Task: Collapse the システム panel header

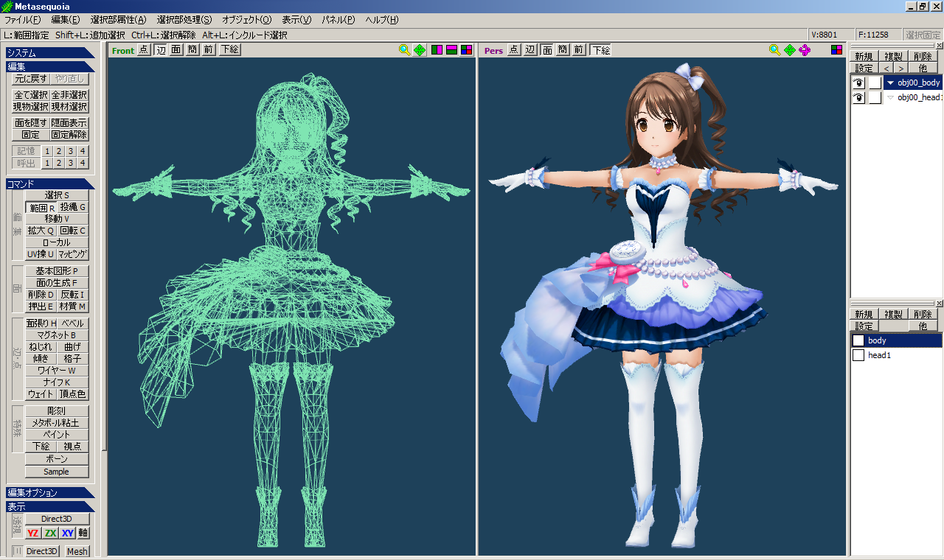Action: 50,53
